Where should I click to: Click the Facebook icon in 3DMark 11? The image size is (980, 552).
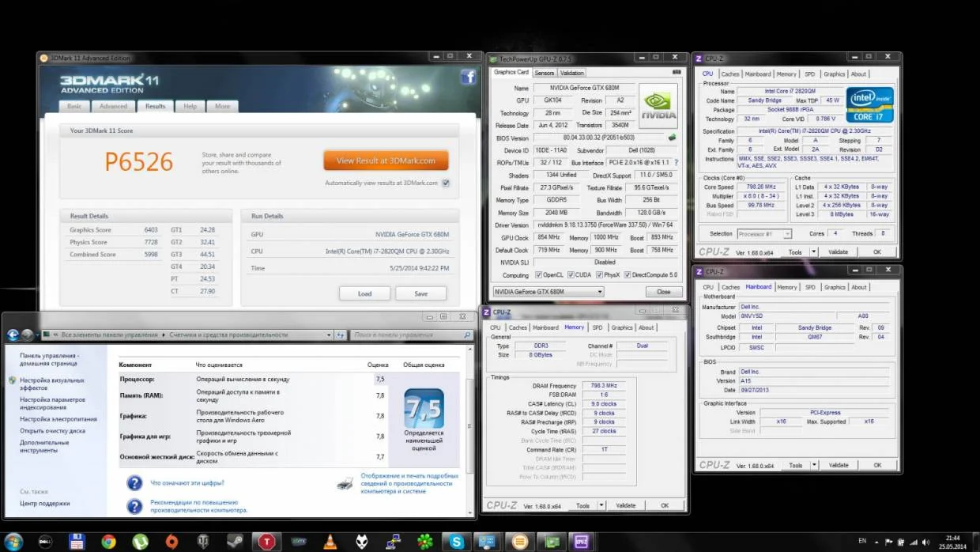pyautogui.click(x=468, y=77)
